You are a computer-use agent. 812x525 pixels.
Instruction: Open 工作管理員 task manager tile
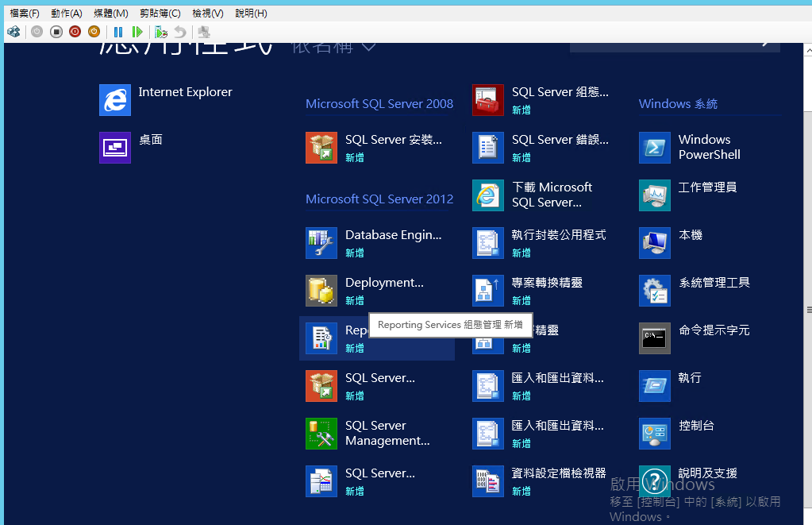(688, 195)
